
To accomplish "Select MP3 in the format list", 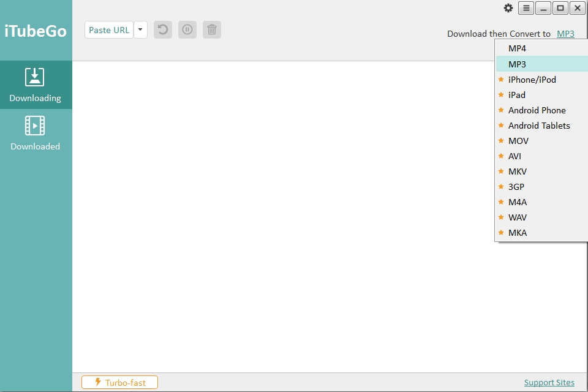I will click(541, 64).
